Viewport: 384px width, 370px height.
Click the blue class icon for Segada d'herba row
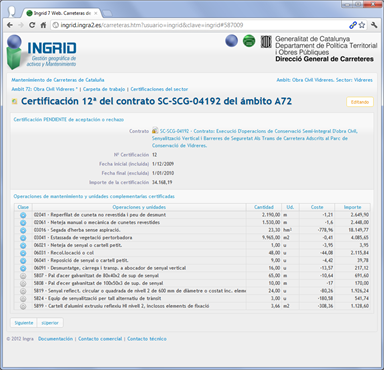pyautogui.click(x=23, y=230)
